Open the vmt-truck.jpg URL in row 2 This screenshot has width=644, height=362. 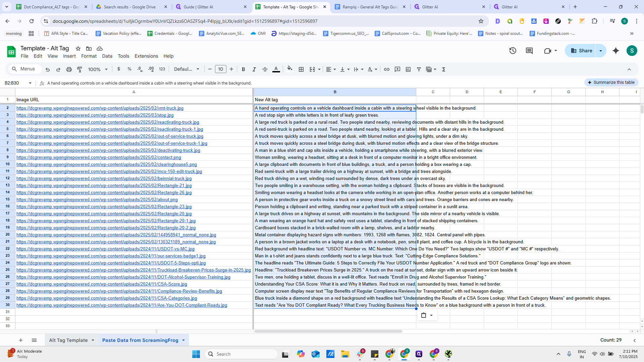pyautogui.click(x=100, y=108)
